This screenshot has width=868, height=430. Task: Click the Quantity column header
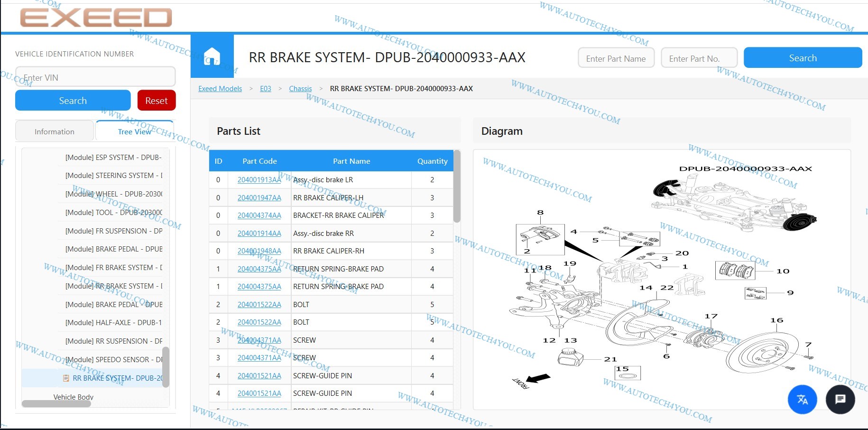pos(432,161)
